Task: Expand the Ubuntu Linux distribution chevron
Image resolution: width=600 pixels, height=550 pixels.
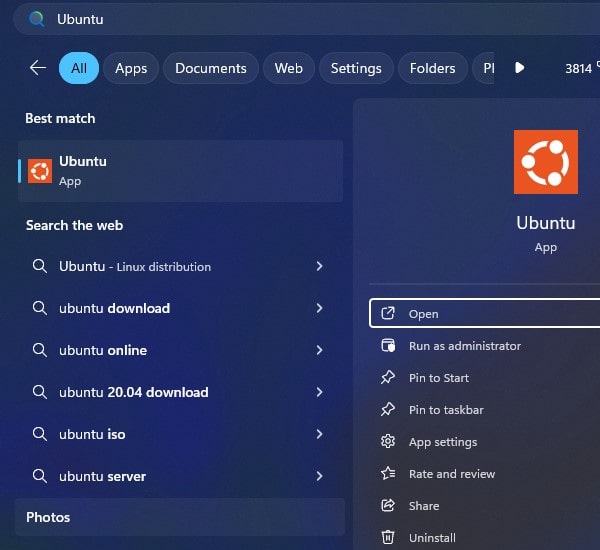Action: click(320, 266)
